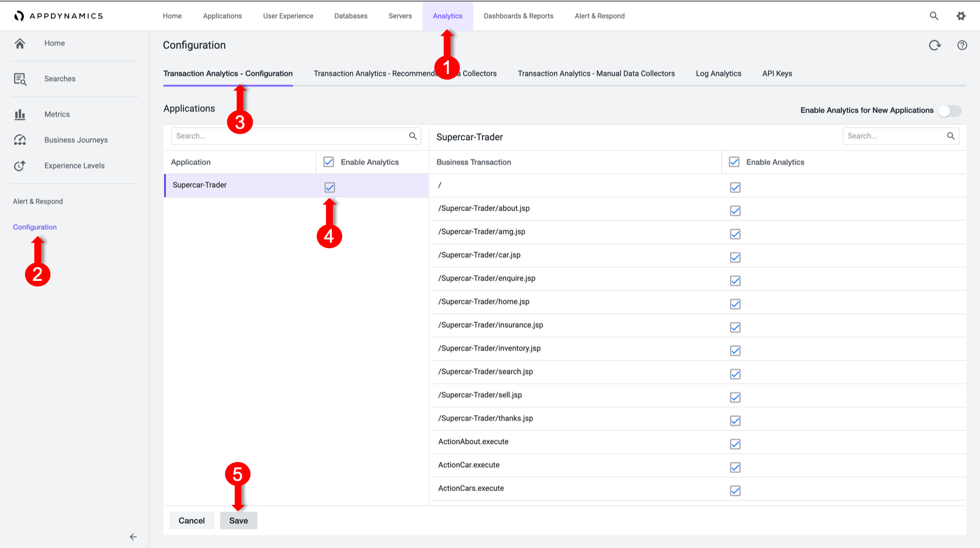The width and height of the screenshot is (980, 548).
Task: Select the Analytics top menu
Action: 448,16
